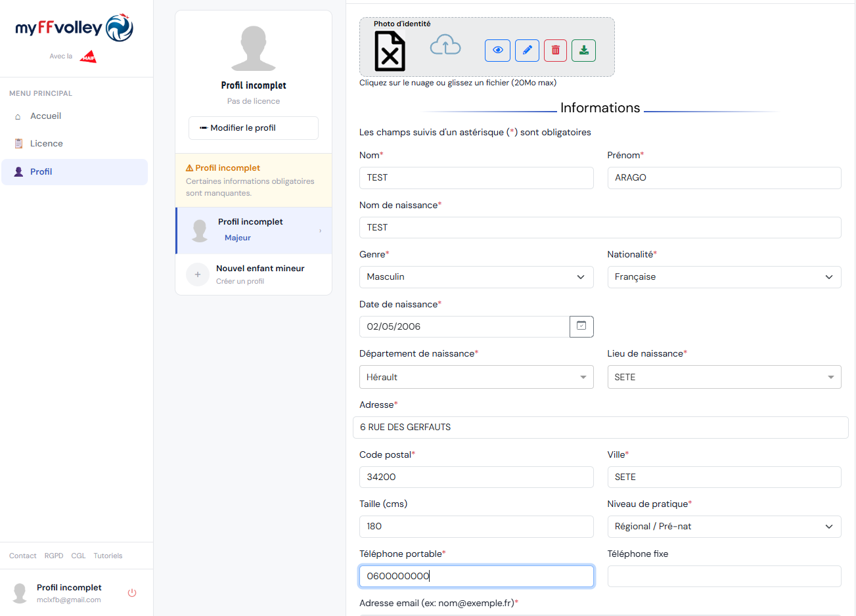The width and height of the screenshot is (856, 616).
Task: Click the plus icon for new minor child
Action: click(198, 275)
